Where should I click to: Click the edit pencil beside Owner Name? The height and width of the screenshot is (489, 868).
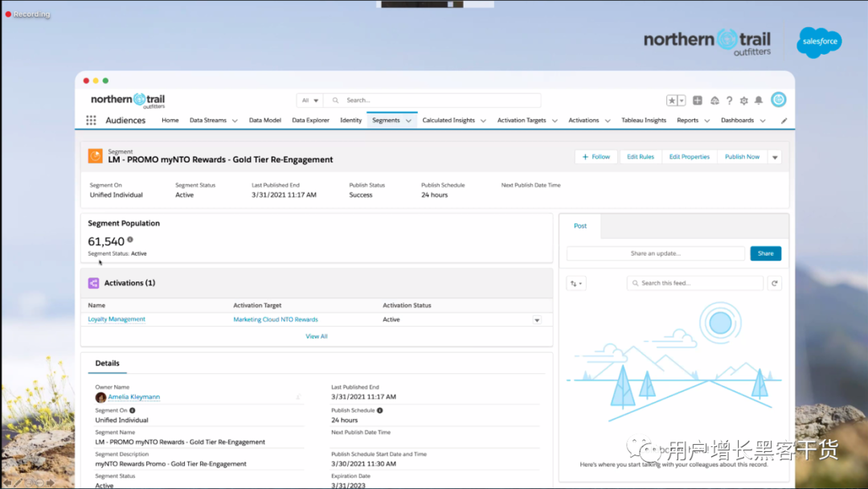pos(298,397)
